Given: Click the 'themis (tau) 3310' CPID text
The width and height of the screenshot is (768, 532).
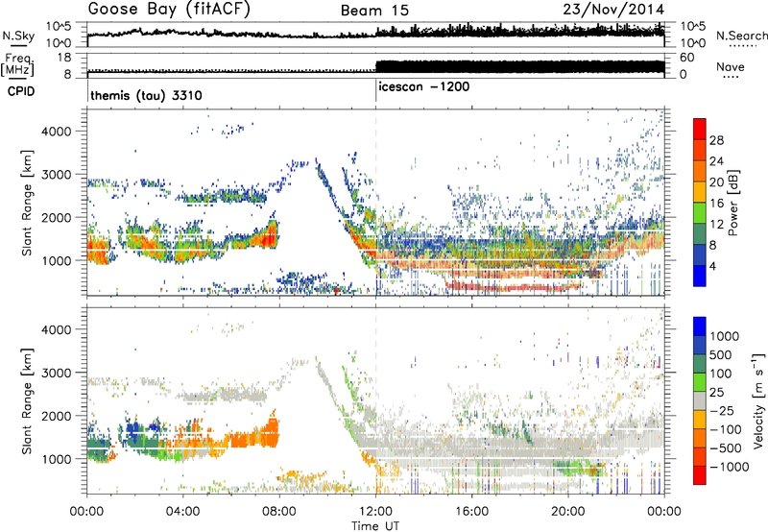Looking at the screenshot, I should click(146, 95).
